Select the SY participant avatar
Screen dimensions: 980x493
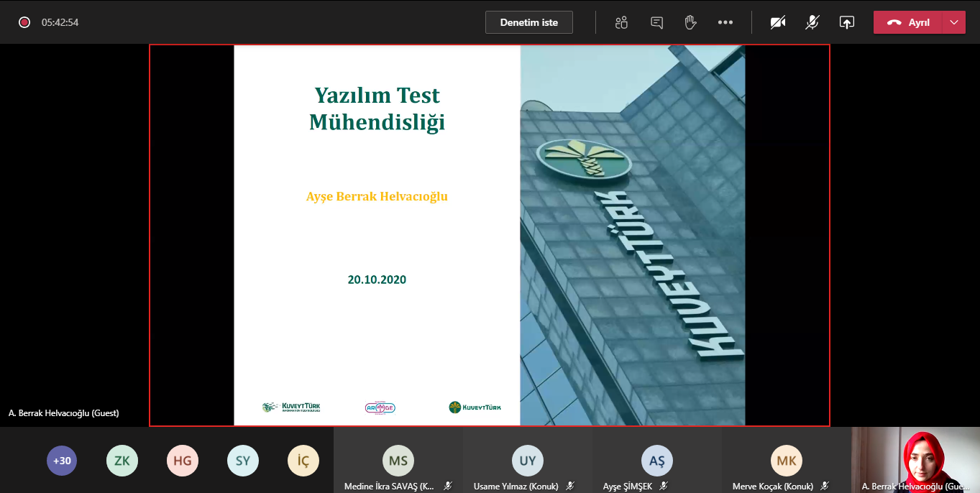243,461
